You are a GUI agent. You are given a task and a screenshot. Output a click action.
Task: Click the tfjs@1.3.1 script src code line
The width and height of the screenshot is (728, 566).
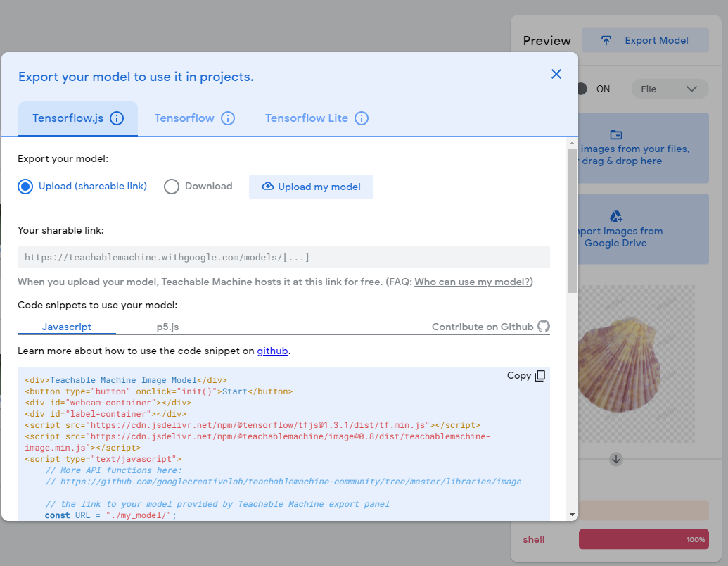252,425
